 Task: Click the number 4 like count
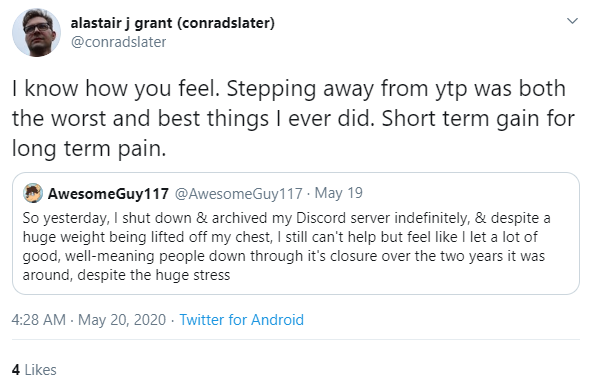(x=16, y=370)
